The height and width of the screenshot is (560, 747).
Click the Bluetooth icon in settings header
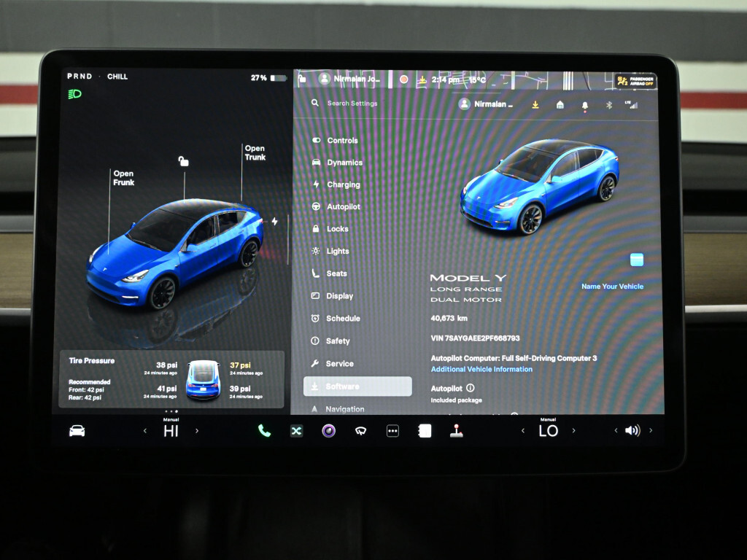pyautogui.click(x=609, y=105)
